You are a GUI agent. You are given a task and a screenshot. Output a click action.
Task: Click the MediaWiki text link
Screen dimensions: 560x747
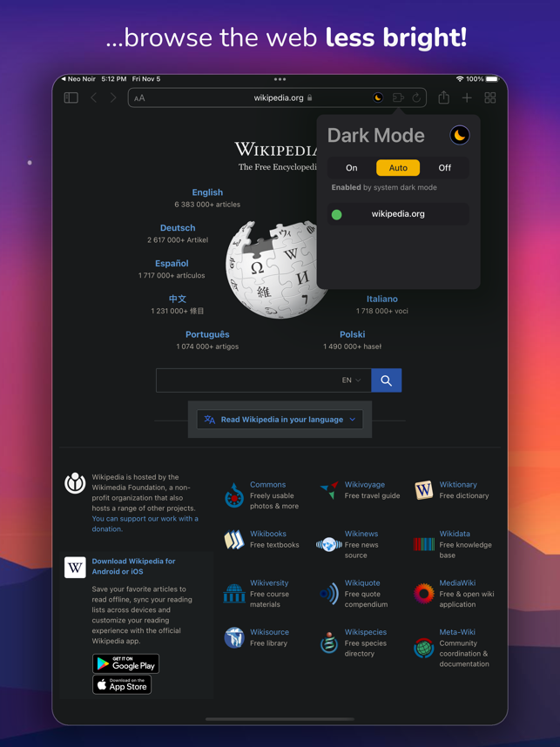click(457, 582)
